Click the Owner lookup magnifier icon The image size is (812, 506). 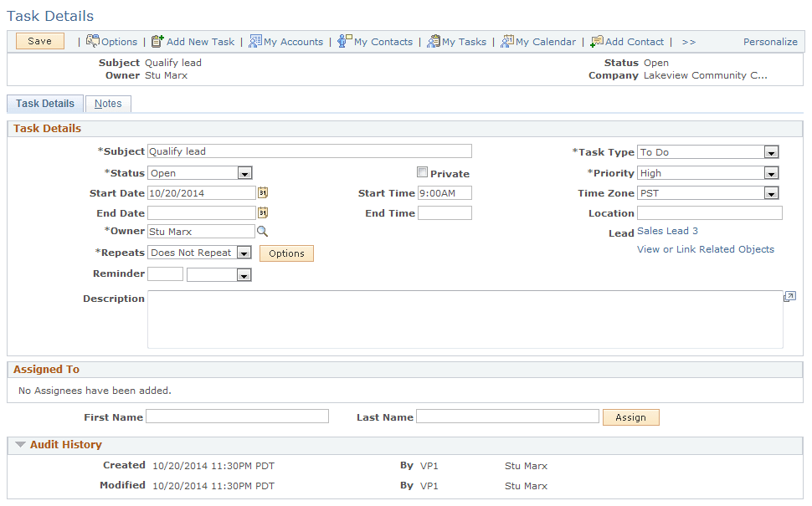(262, 232)
